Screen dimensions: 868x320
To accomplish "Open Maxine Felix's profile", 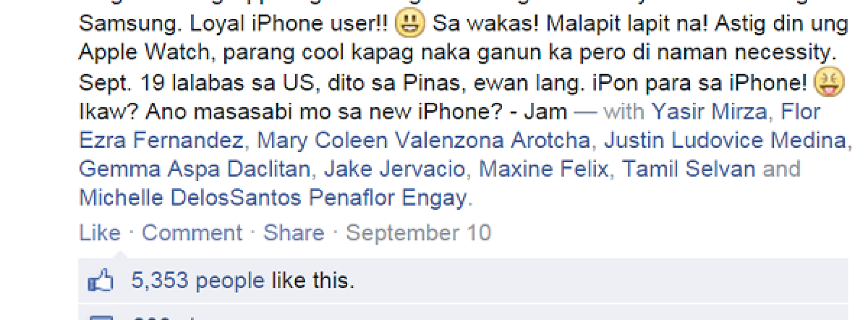I will [544, 169].
